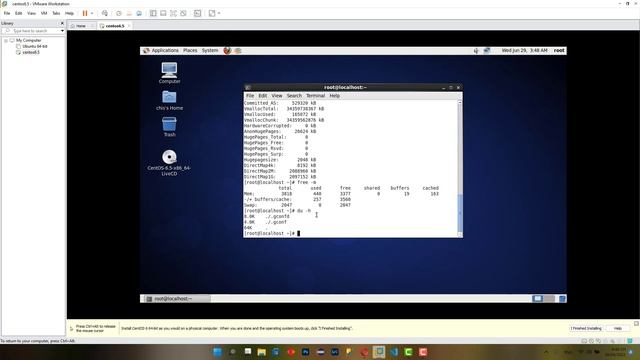This screenshot has width=640, height=360.
Task: Select the Trash desktop icon
Action: point(169,127)
